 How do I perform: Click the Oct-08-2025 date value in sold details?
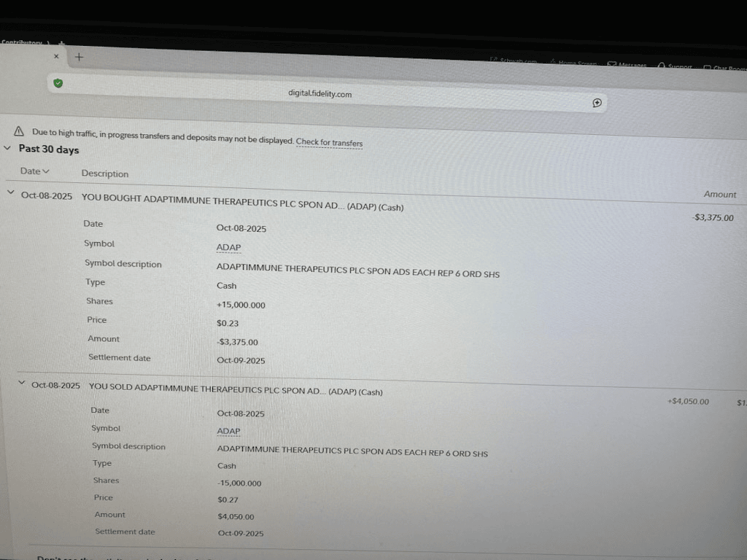[x=241, y=413]
